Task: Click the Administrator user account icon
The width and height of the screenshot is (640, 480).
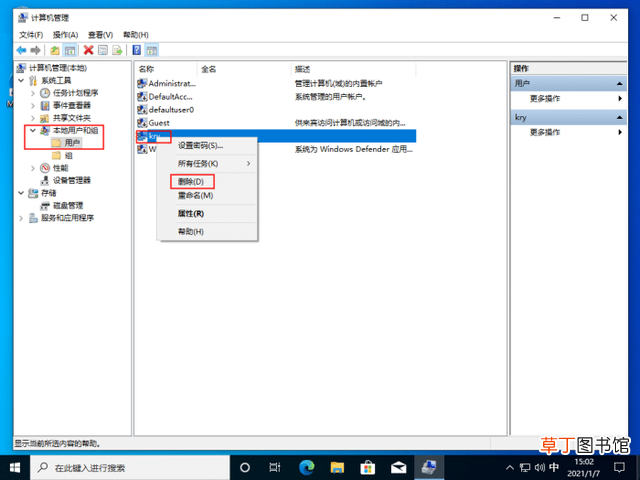Action: coord(142,84)
